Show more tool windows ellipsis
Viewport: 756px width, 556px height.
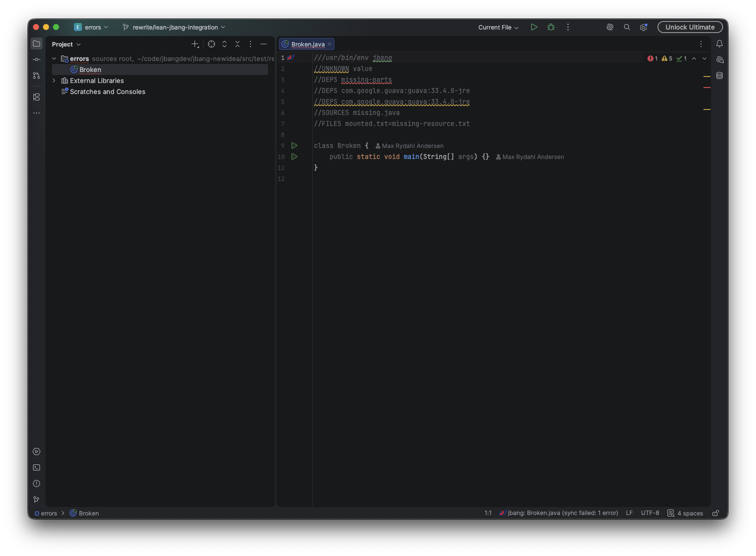pos(36,113)
